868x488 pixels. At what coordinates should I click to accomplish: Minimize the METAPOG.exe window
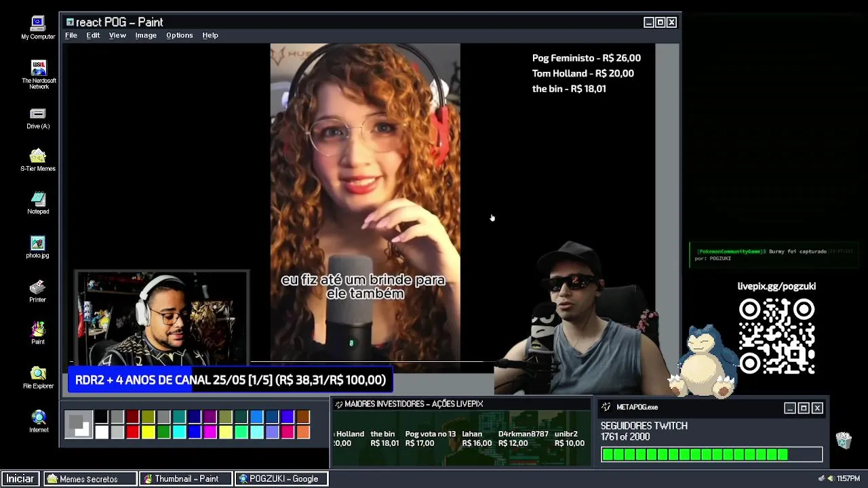coord(789,408)
